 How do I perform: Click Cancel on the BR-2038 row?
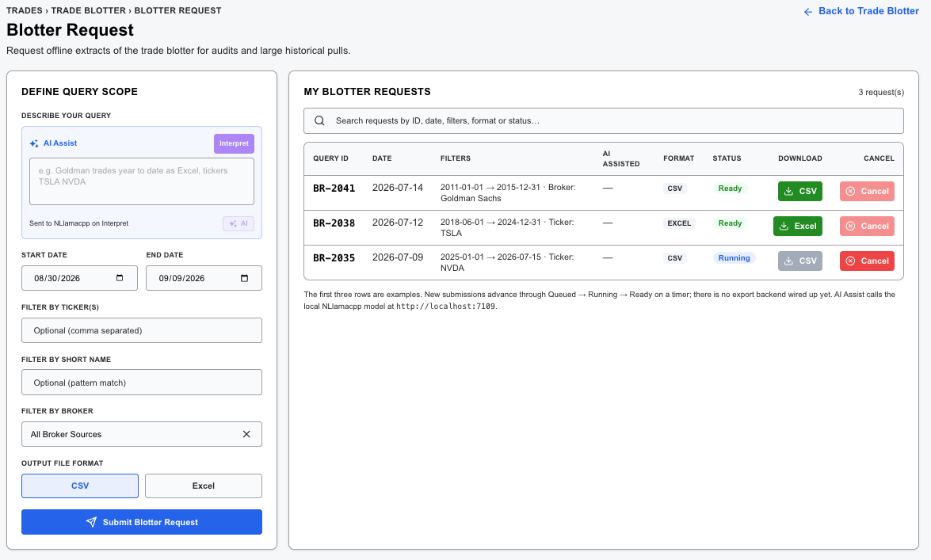tap(867, 227)
